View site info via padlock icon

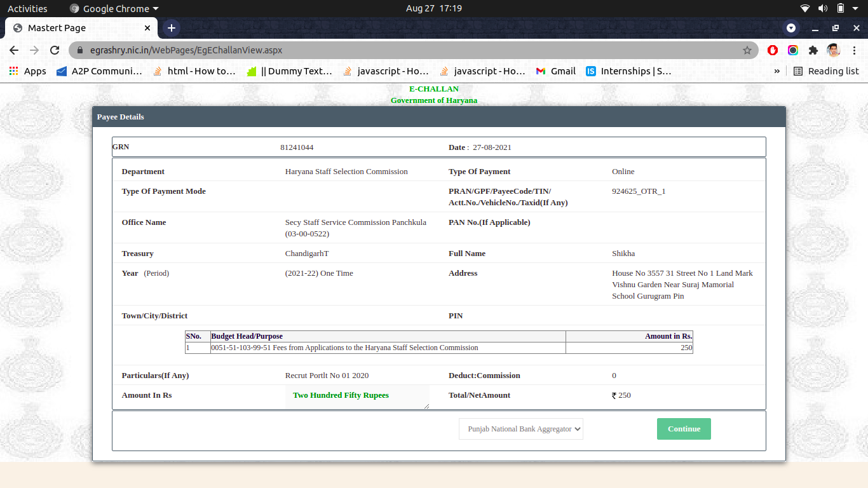click(x=80, y=50)
